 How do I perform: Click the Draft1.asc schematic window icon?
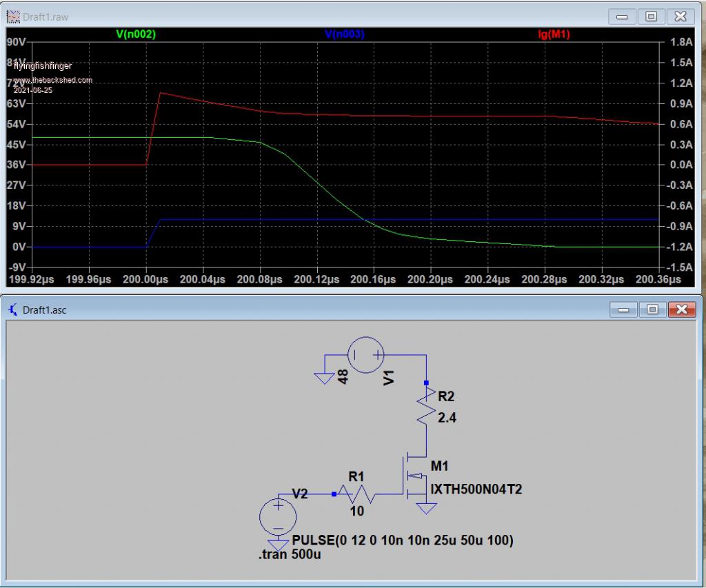click(x=13, y=310)
